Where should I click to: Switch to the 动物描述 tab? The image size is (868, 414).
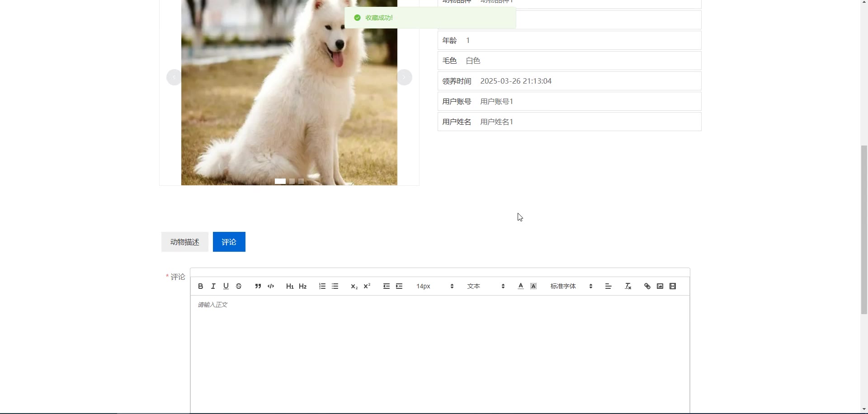[184, 242]
